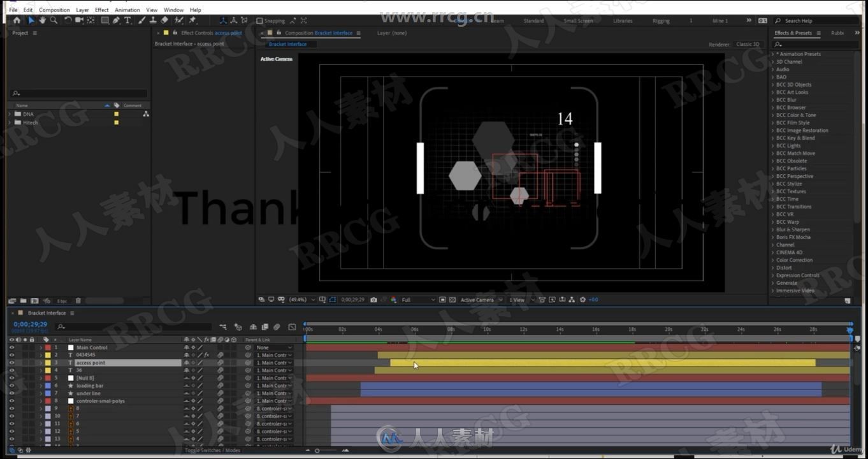Click the Local Axis Mode icon

tap(223, 20)
